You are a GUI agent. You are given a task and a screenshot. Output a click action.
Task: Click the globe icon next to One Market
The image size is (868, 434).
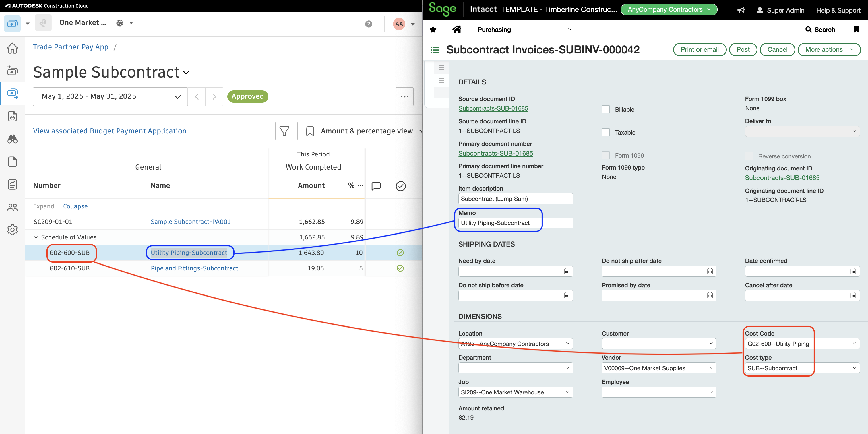pos(120,23)
